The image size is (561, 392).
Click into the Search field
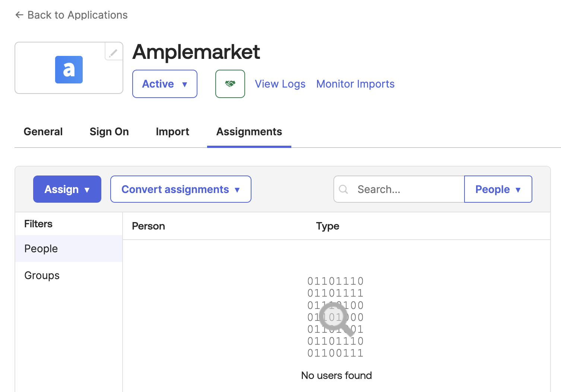point(408,189)
